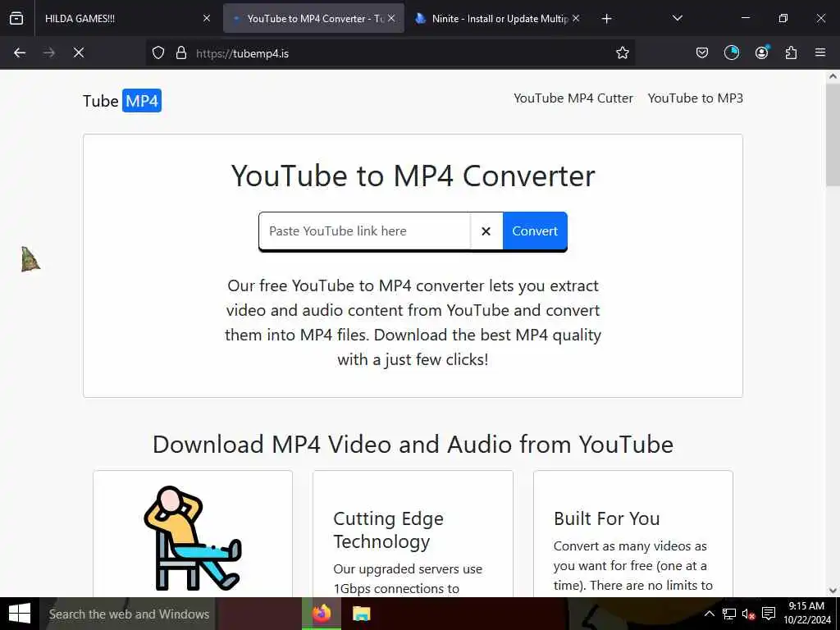Click Search the web and Windows box
Screen dimensions: 840x630
[x=127, y=614]
